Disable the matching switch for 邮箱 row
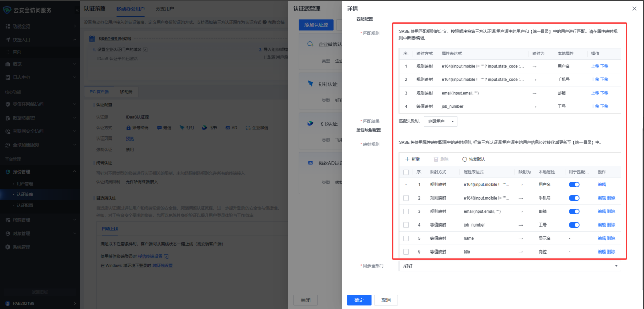 [x=574, y=211]
